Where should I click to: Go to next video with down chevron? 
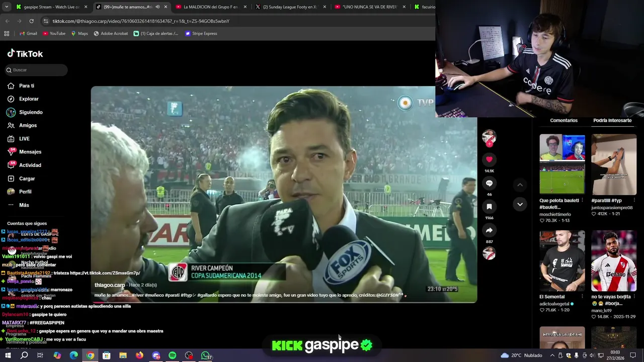coord(520,204)
